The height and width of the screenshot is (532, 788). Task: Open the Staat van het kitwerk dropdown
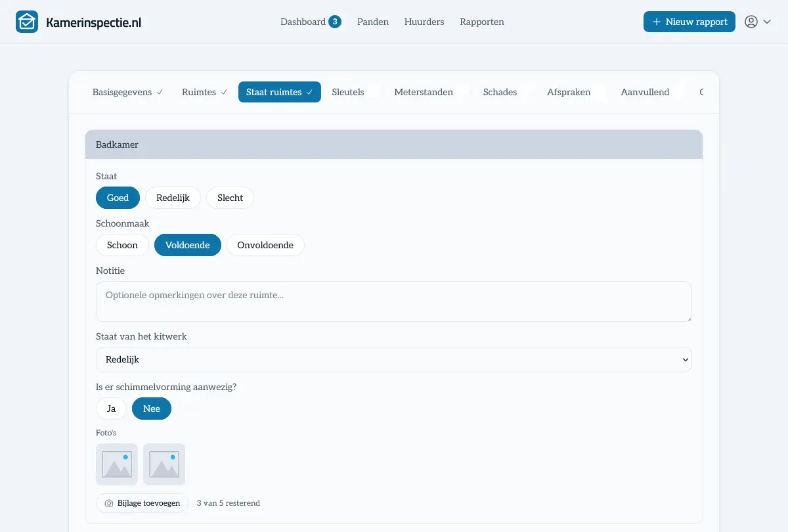click(x=394, y=359)
